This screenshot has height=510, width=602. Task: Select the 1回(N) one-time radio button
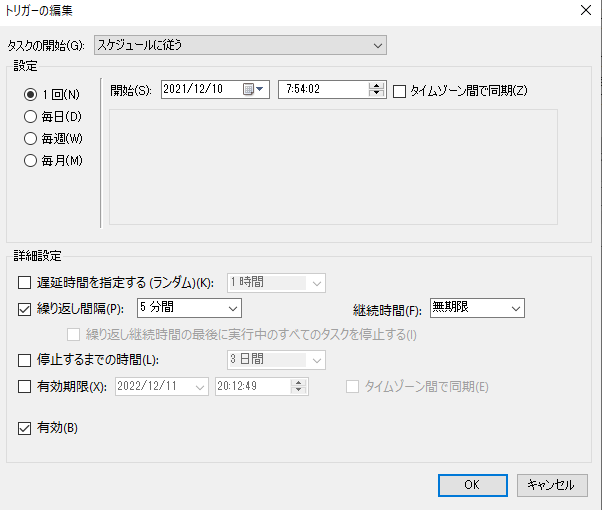point(30,94)
